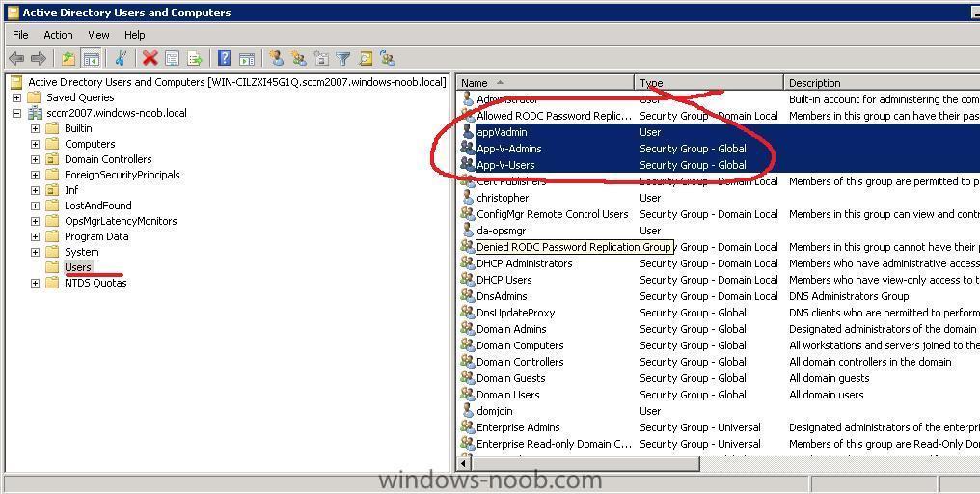This screenshot has width=980, height=494.
Task: Click the Cut scissors icon
Action: pos(122,59)
